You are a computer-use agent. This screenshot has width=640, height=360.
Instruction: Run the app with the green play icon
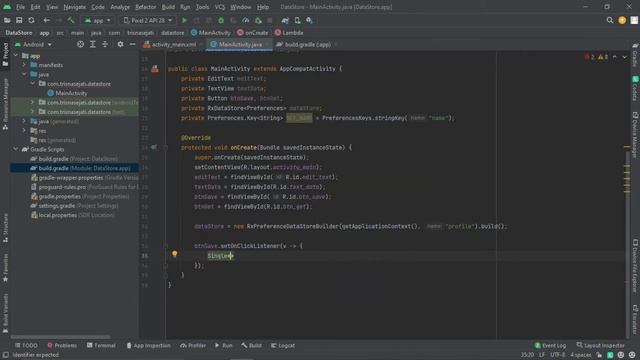click(184, 20)
